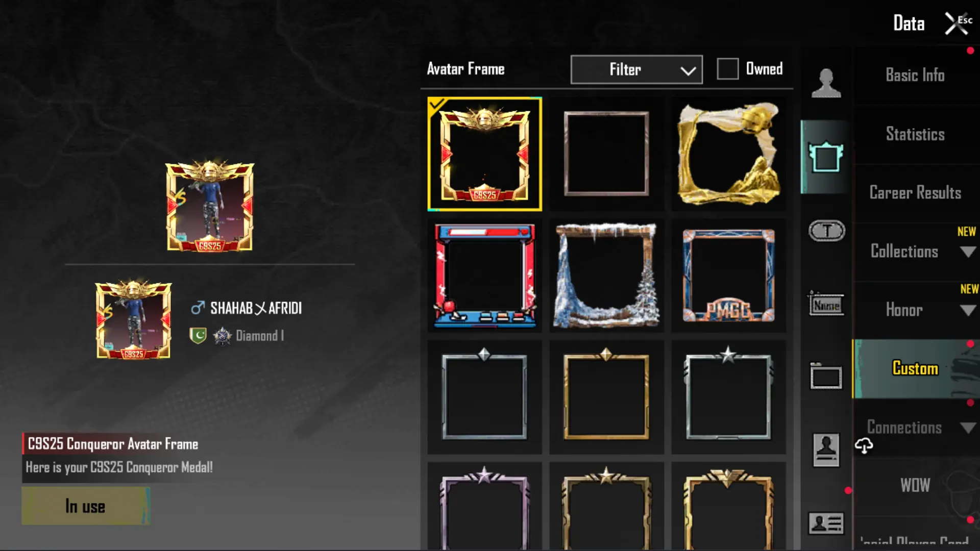The width and height of the screenshot is (980, 551).
Task: Open the Statistics tab
Action: 915,134
